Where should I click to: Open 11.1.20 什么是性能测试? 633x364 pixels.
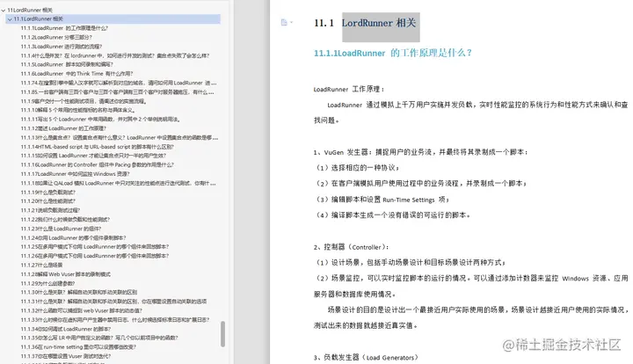click(48, 201)
